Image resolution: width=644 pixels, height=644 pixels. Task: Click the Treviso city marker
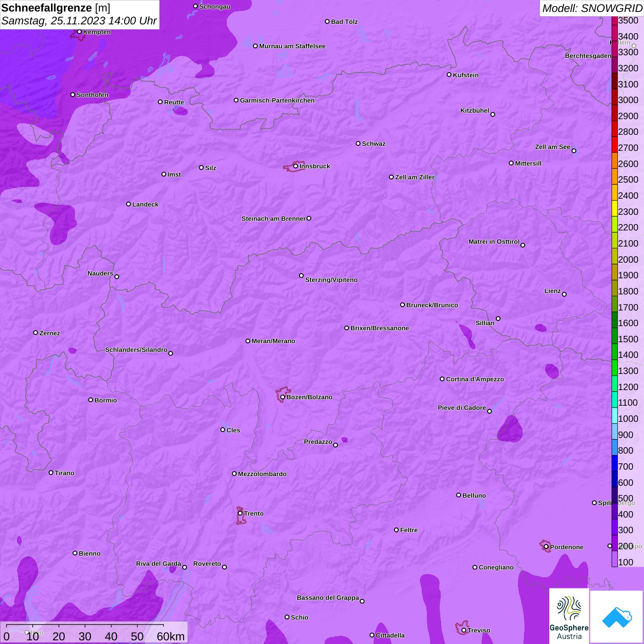[x=464, y=630]
